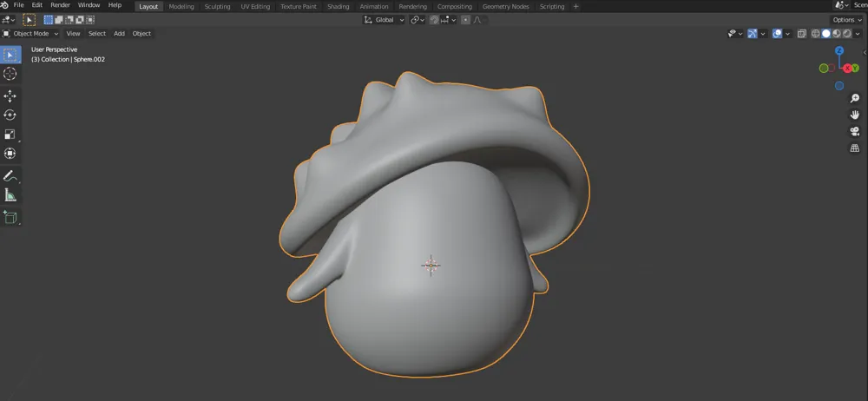Switch to Wireframe viewport shading
868x401 pixels.
click(815, 34)
